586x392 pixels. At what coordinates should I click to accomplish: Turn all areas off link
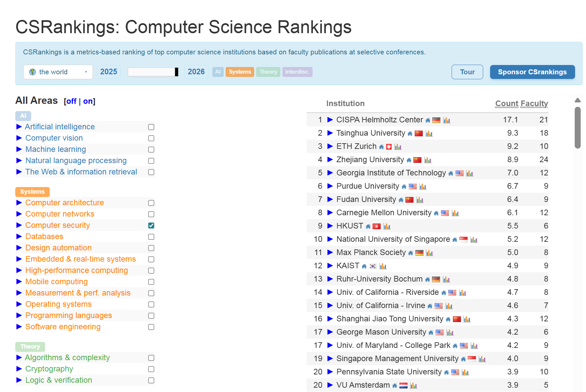click(x=71, y=101)
